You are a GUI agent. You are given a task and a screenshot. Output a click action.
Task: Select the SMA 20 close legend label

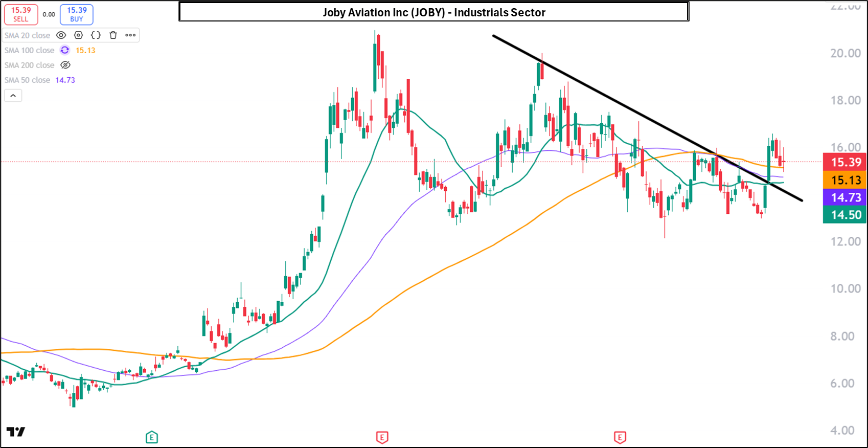(28, 35)
